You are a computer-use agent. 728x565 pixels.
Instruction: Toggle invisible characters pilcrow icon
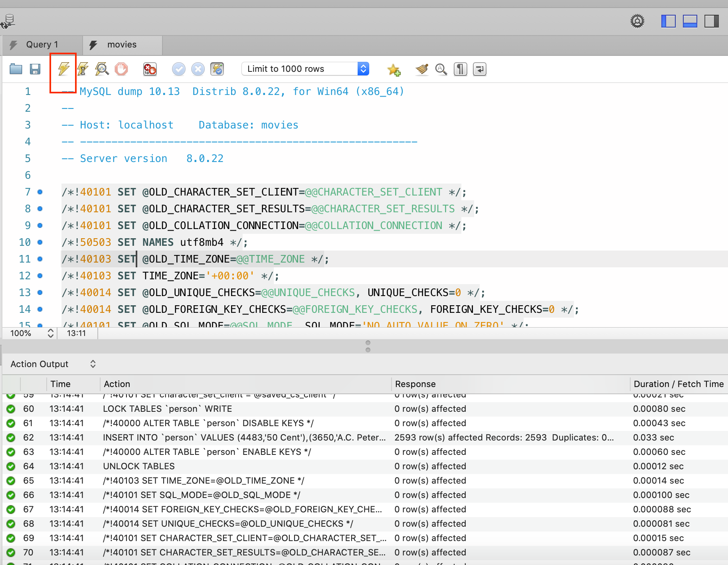(460, 69)
